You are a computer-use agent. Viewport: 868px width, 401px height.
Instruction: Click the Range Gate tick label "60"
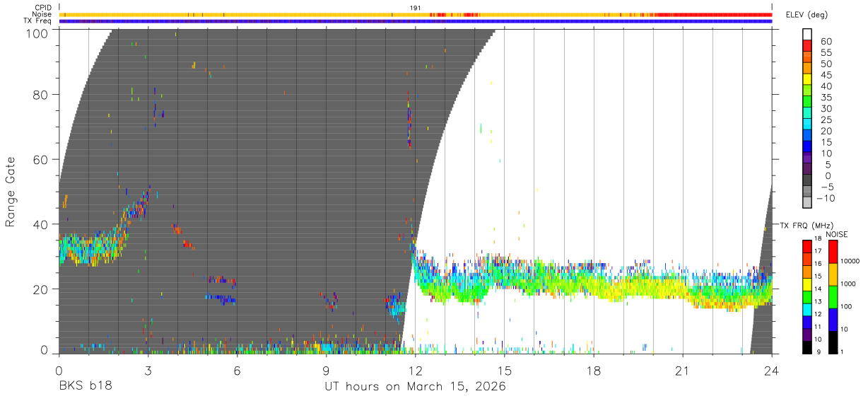click(x=40, y=159)
